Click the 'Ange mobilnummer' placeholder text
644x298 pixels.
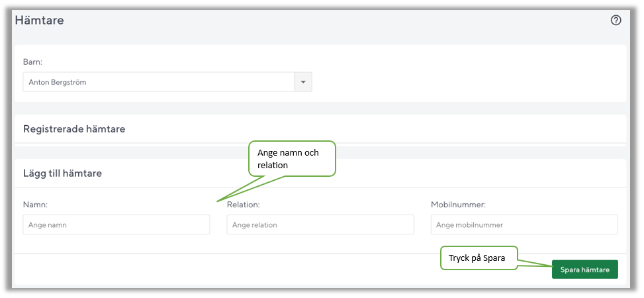point(469,225)
